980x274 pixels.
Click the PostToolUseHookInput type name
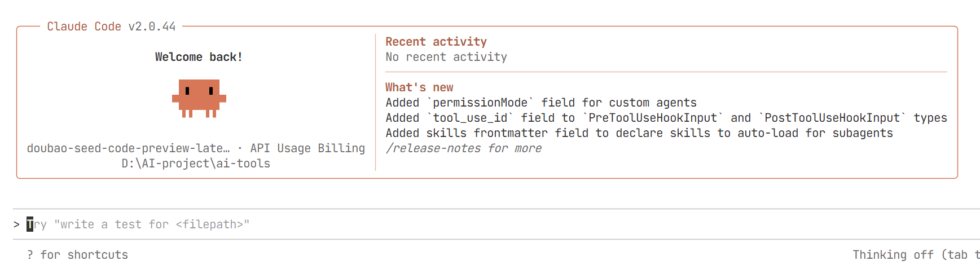point(832,118)
